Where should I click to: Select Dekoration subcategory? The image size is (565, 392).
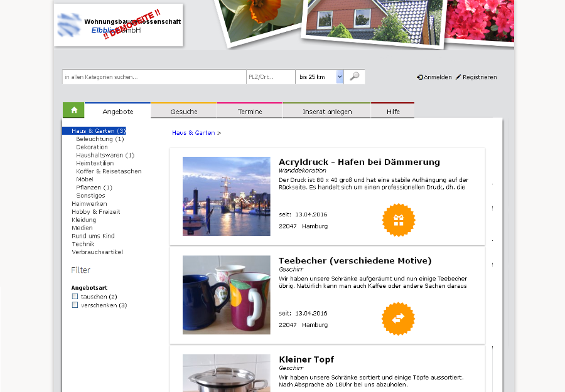click(x=92, y=147)
